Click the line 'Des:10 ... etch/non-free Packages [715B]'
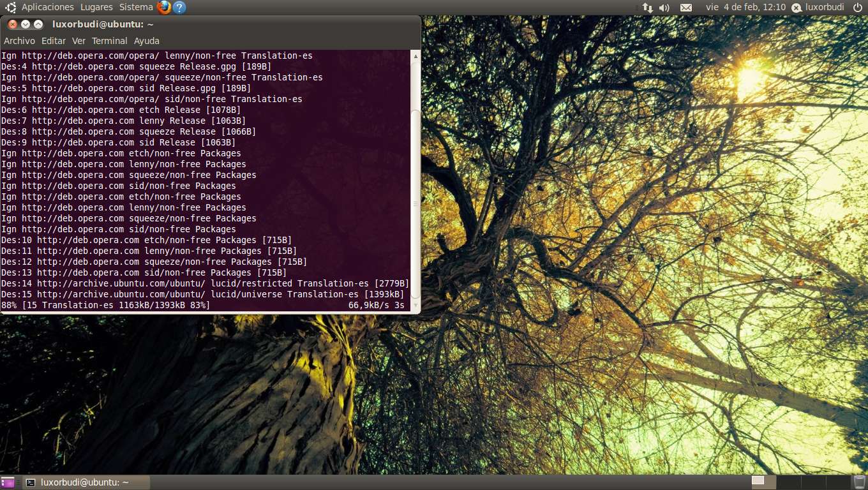868x490 pixels. click(x=147, y=240)
